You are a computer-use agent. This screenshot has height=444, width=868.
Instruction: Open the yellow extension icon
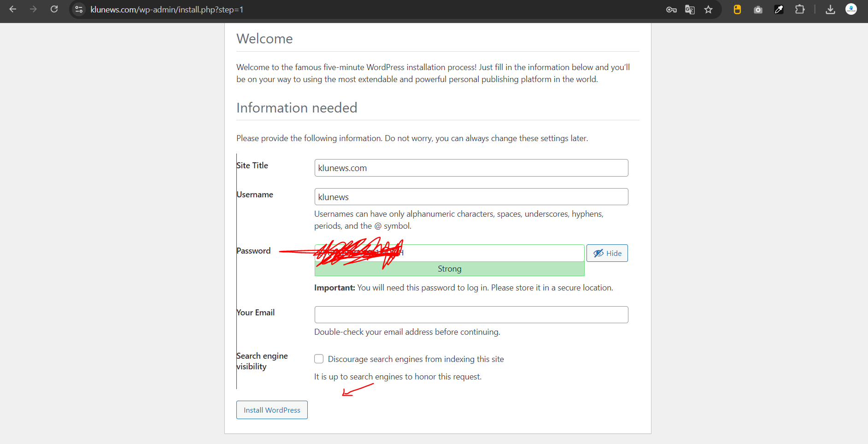(x=737, y=10)
